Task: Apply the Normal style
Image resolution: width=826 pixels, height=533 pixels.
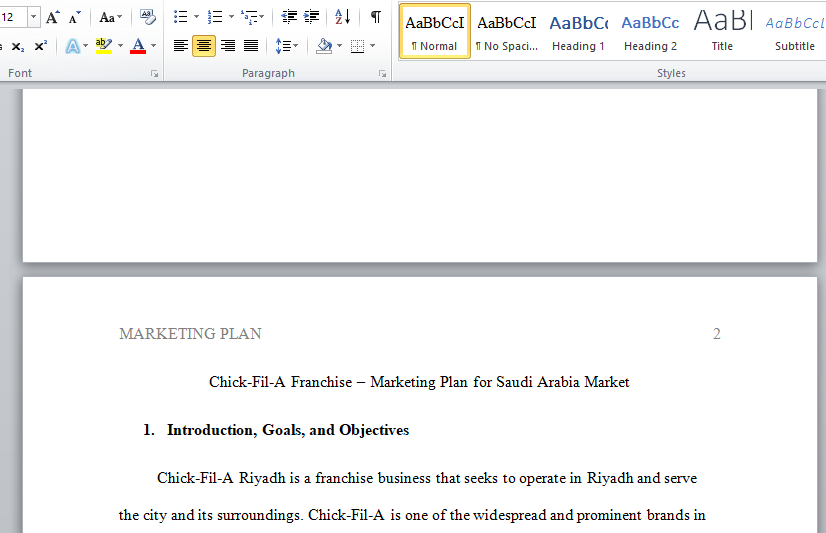Action: pyautogui.click(x=435, y=31)
